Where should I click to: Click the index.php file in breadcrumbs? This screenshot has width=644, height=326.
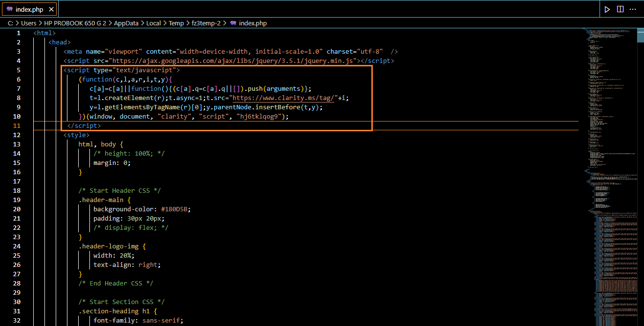253,23
